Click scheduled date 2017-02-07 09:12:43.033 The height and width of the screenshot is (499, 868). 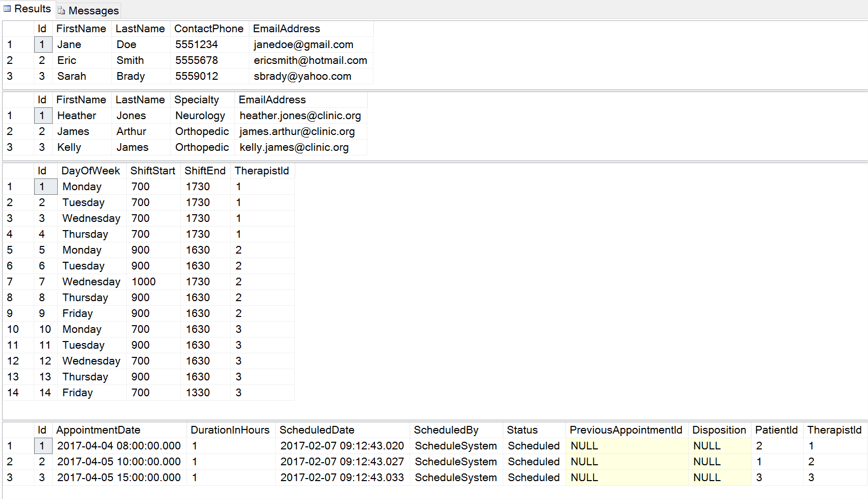tap(343, 478)
